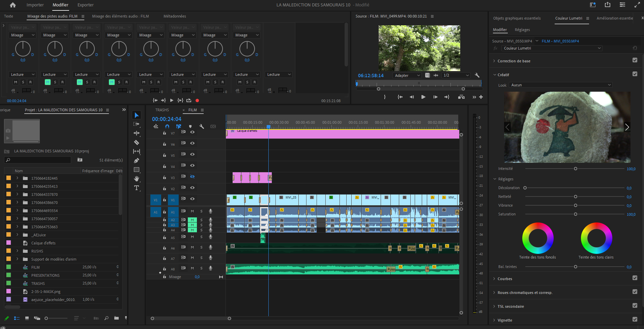The width and height of the screenshot is (644, 329).
Task: Select the Type text tool
Action: click(x=137, y=188)
